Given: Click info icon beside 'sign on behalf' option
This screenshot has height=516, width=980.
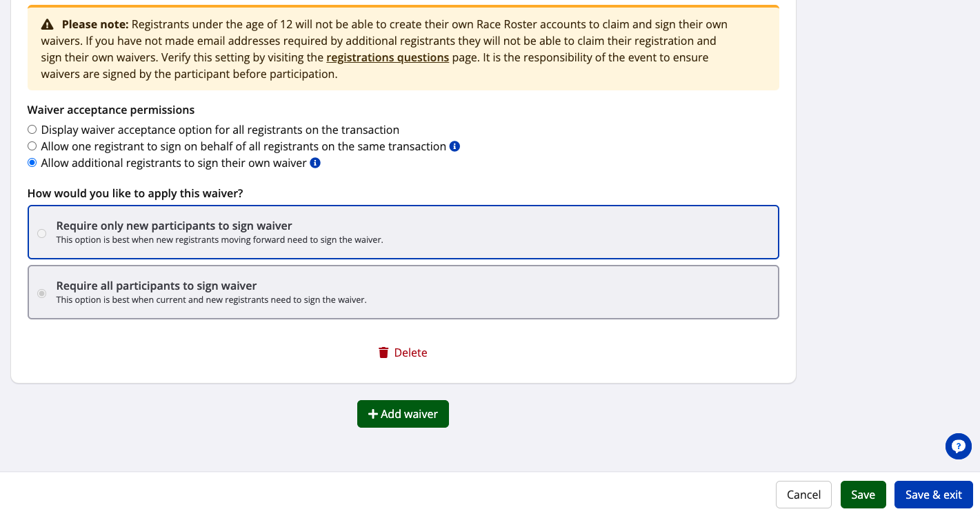Looking at the screenshot, I should click(x=454, y=146).
